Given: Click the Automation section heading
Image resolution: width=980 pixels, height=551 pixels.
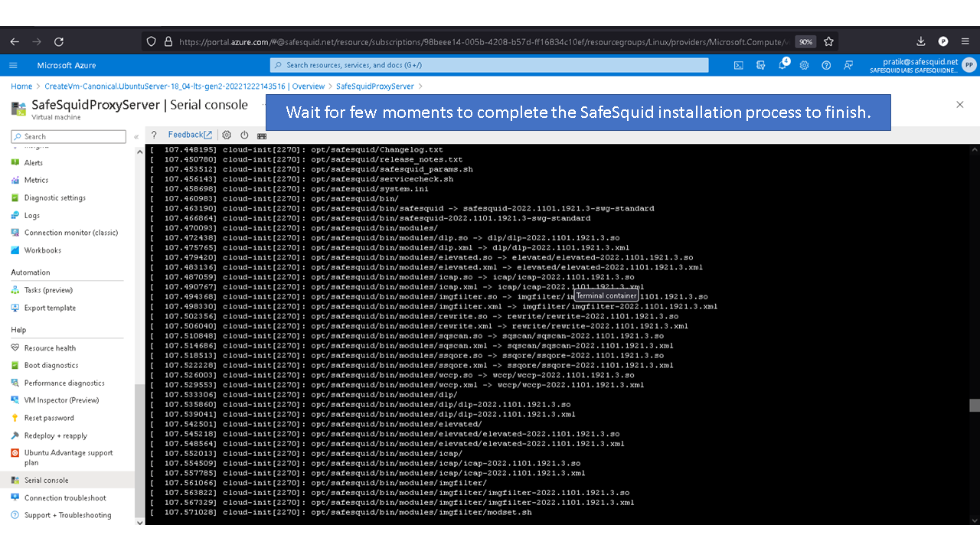Looking at the screenshot, I should point(31,272).
